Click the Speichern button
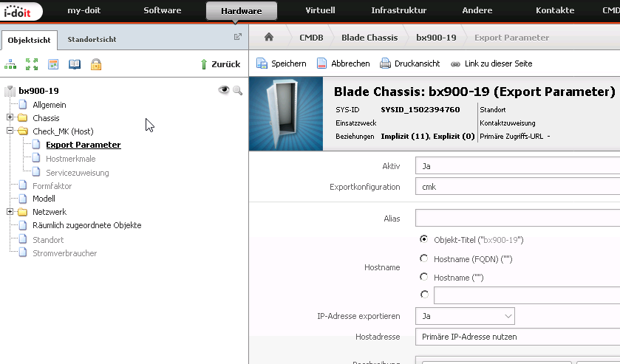Screen dimensions: 620x364 [281, 63]
